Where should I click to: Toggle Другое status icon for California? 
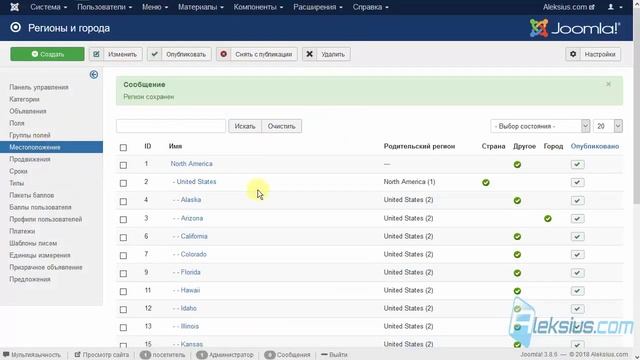pos(517,237)
